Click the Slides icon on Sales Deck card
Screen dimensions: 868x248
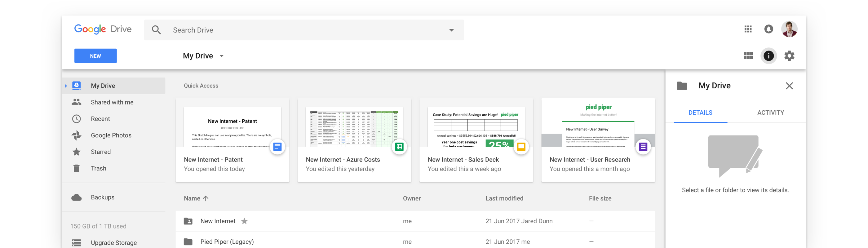(521, 147)
